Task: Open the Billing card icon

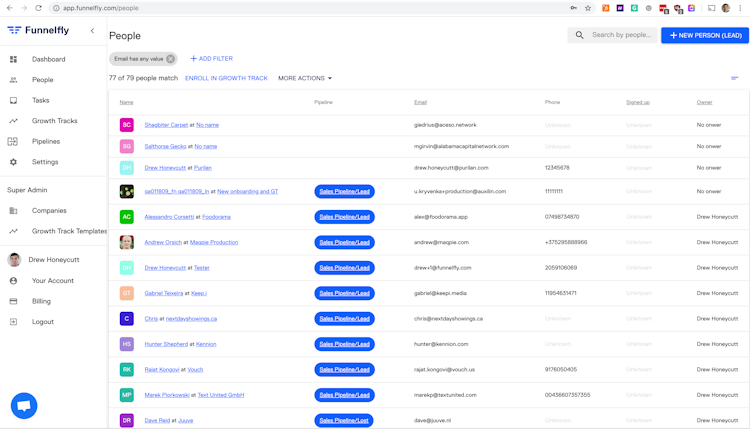Action: (x=13, y=301)
